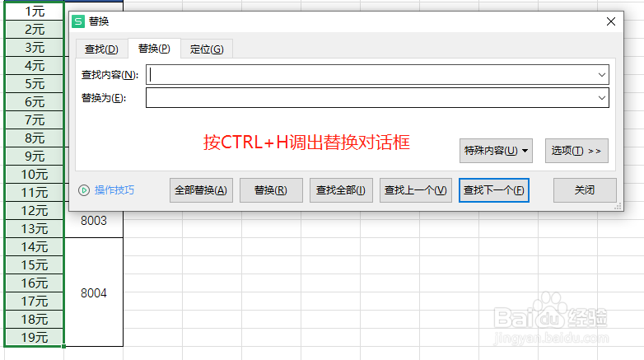Screen dimensions: 644x360
Task: Select the cell containing 15元
Action: 35,264
